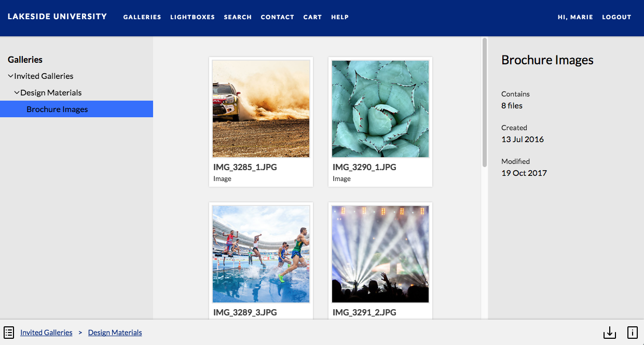View the Cart
644x345 pixels.
point(312,17)
